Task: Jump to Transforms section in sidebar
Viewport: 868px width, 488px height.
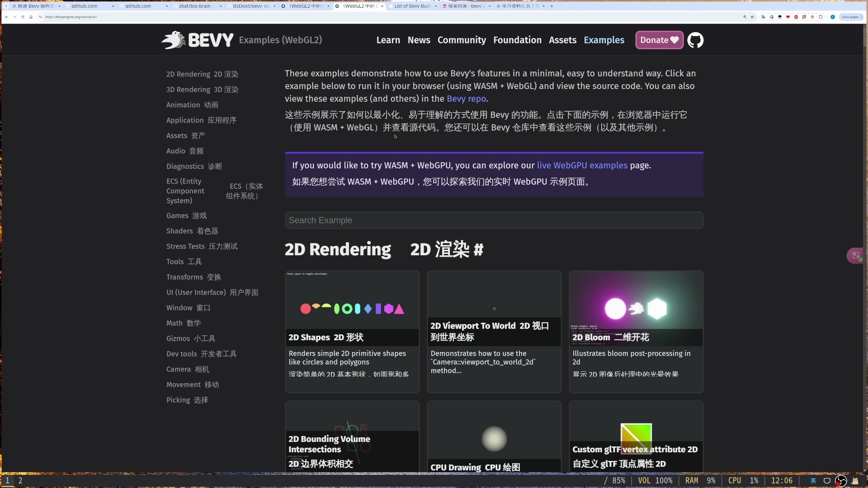Action: click(193, 277)
